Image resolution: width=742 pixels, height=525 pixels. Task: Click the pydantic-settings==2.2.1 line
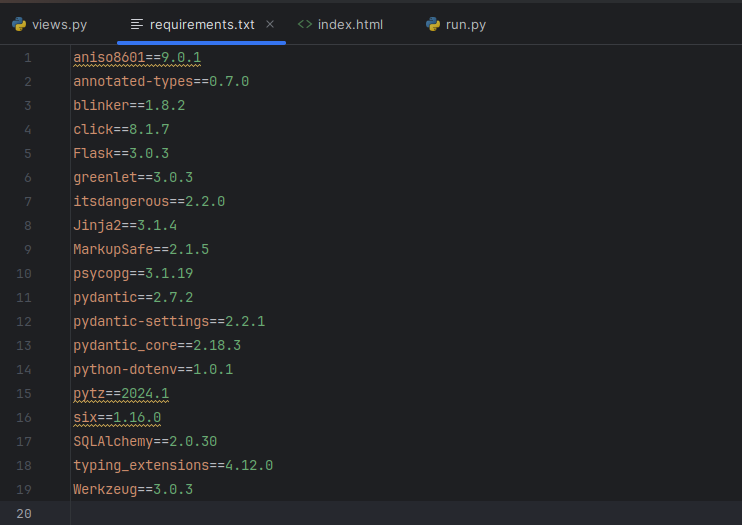pos(169,321)
